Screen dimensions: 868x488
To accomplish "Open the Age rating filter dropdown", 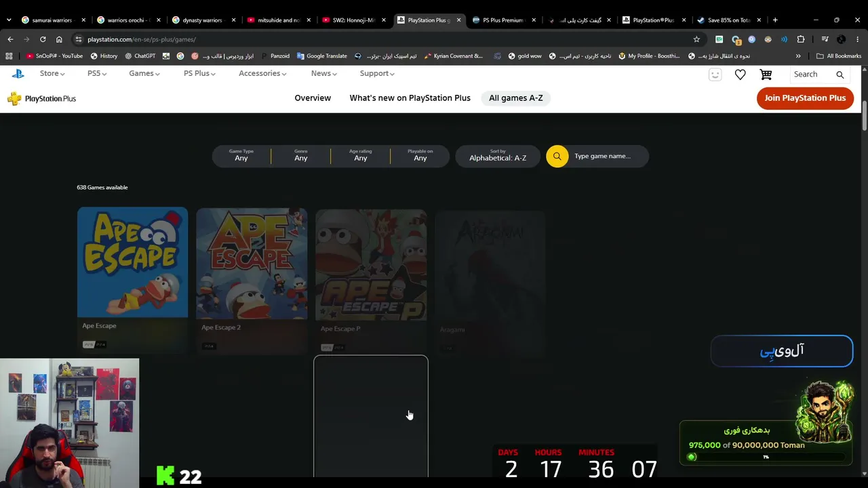I will tap(361, 156).
